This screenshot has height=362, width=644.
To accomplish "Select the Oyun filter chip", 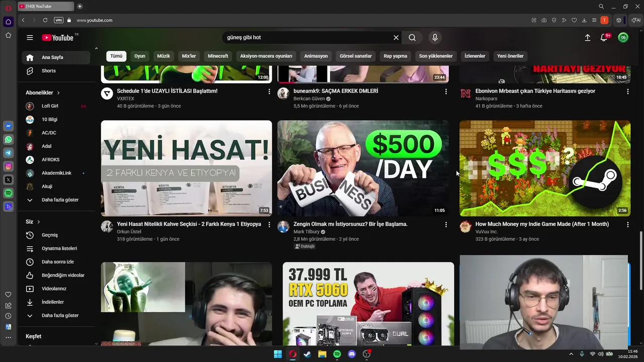I will [140, 56].
